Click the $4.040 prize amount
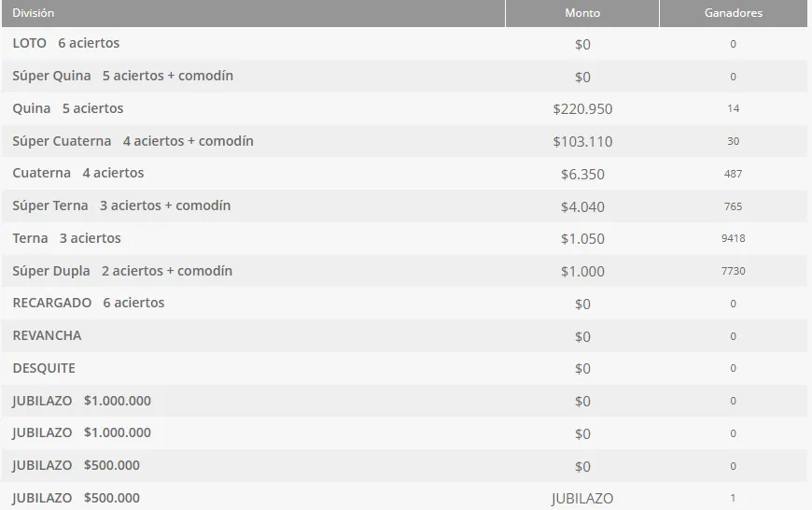The width and height of the screenshot is (812, 510). [x=582, y=206]
